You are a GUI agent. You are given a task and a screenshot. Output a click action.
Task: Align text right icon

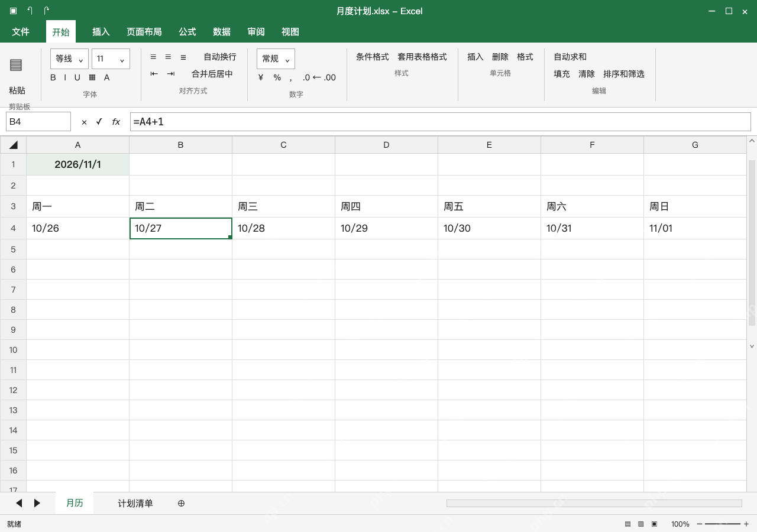(x=183, y=57)
